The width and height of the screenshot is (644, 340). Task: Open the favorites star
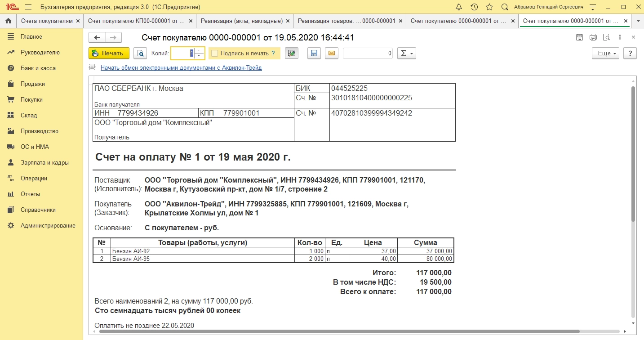(x=489, y=7)
